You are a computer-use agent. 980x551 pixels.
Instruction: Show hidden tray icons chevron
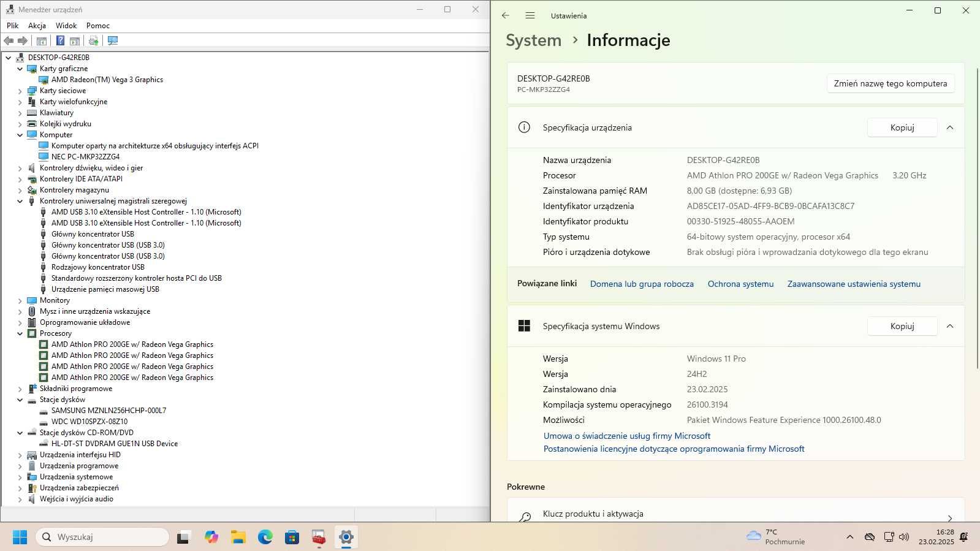849,537
